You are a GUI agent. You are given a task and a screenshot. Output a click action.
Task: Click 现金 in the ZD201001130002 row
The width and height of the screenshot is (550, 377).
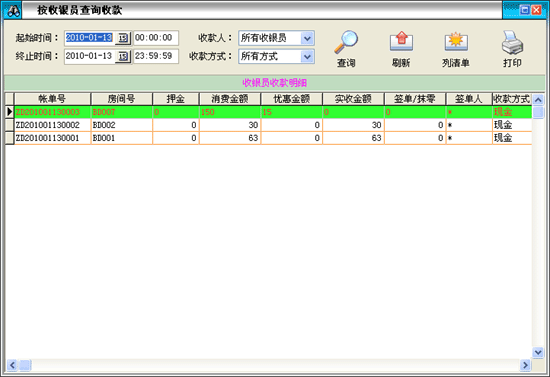[x=512, y=125]
